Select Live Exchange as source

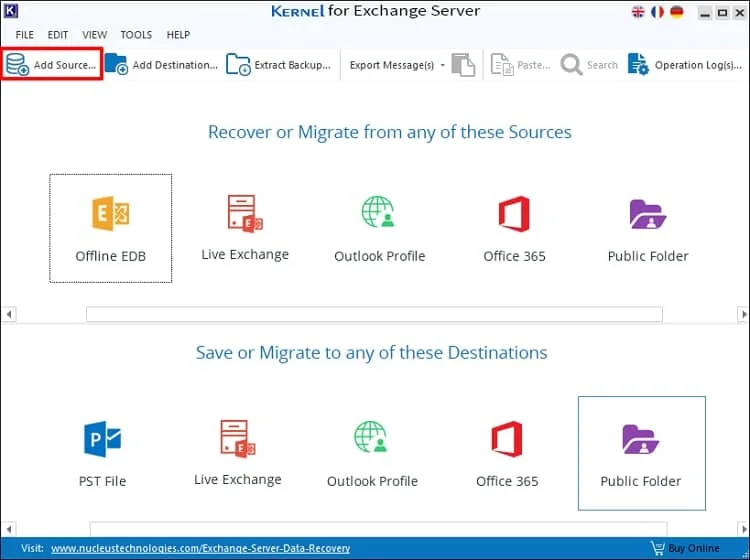(x=245, y=228)
